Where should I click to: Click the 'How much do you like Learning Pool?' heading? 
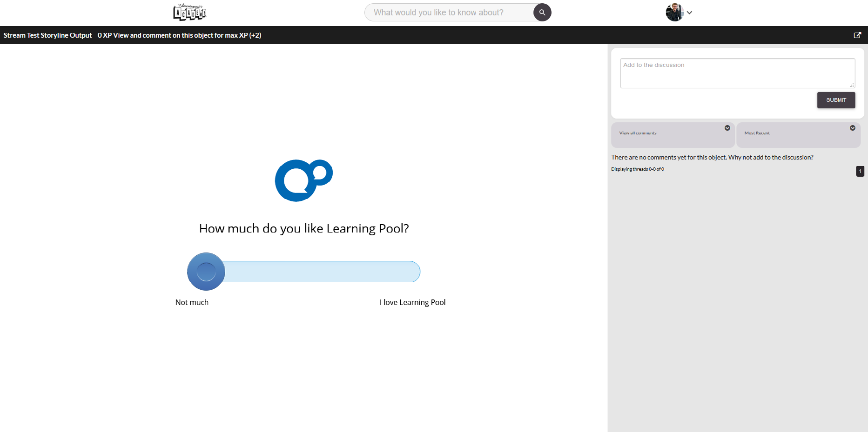coord(304,228)
